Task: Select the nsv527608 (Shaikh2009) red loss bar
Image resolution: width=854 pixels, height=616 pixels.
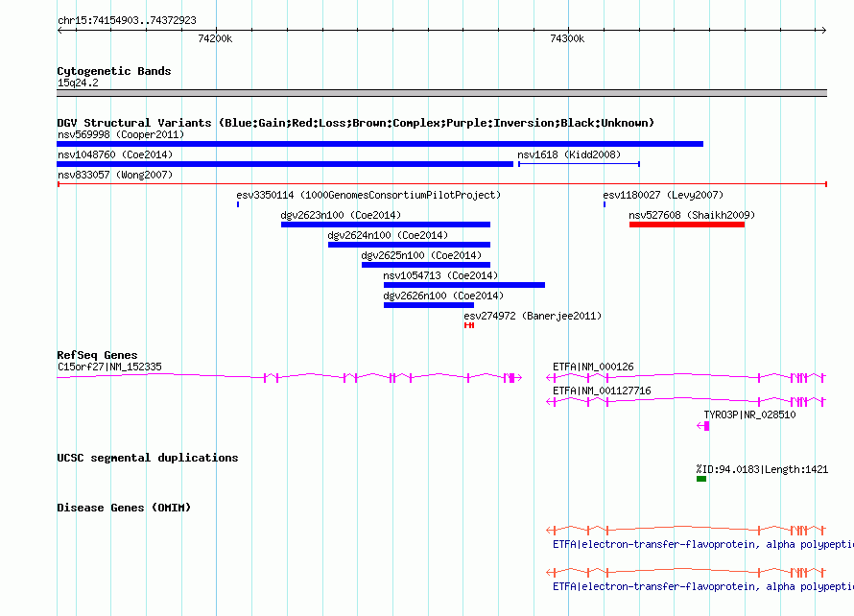Action: 687,225
